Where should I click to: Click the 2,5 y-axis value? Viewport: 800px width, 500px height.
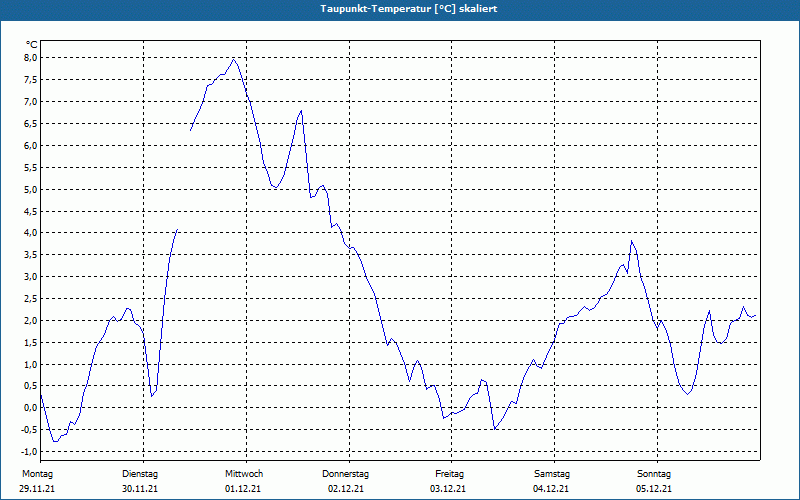(x=31, y=298)
